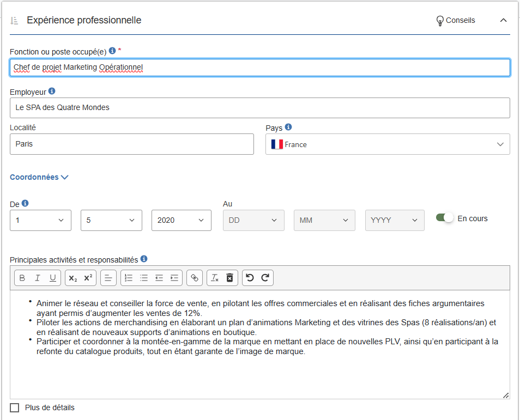This screenshot has height=420, width=520.
Task: Underline the selected text
Action: [x=53, y=278]
